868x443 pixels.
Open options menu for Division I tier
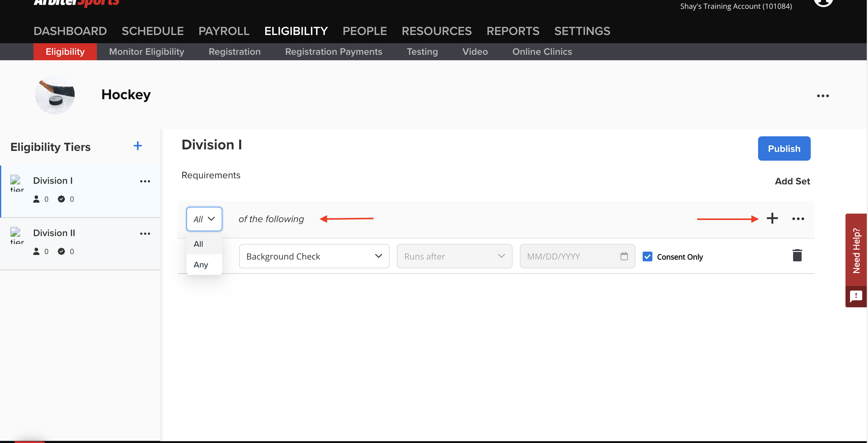[145, 181]
